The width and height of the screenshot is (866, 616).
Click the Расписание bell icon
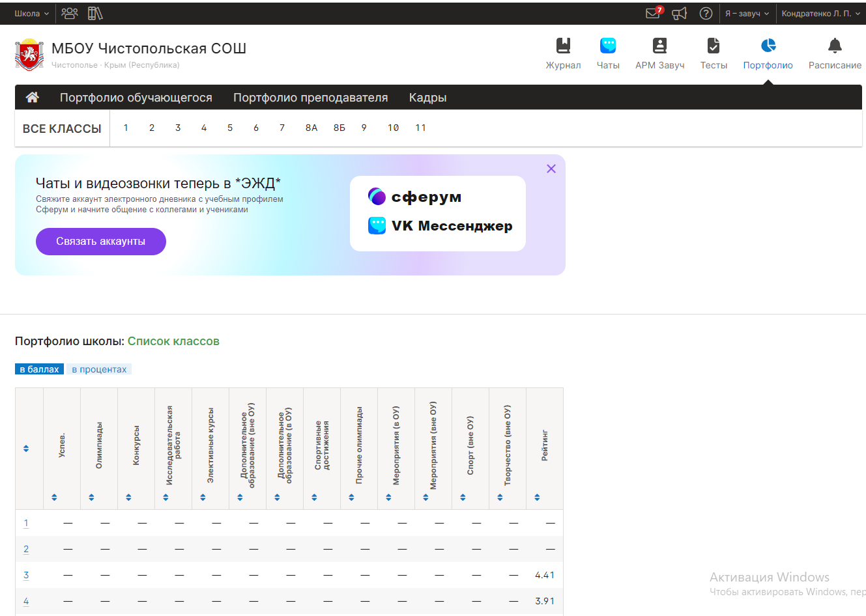point(835,46)
